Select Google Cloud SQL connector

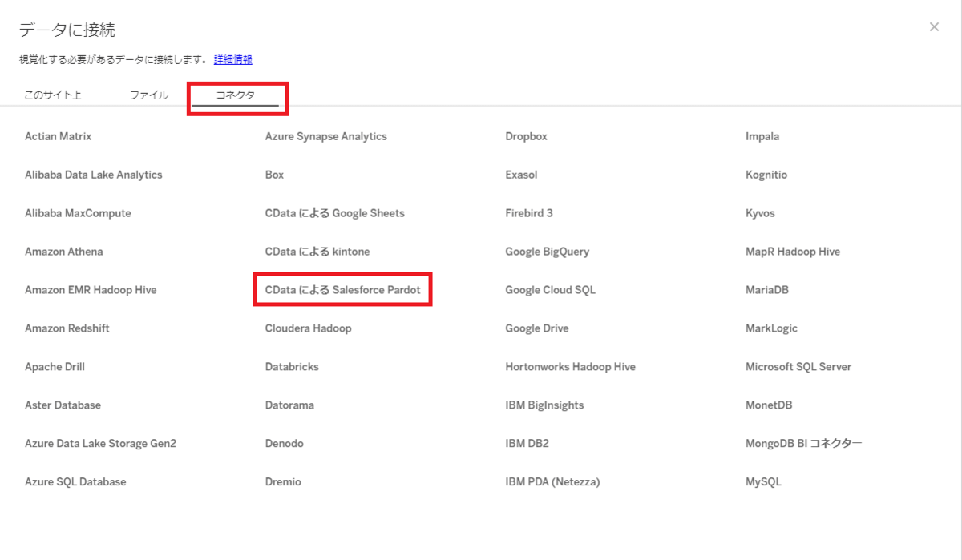pos(551,290)
